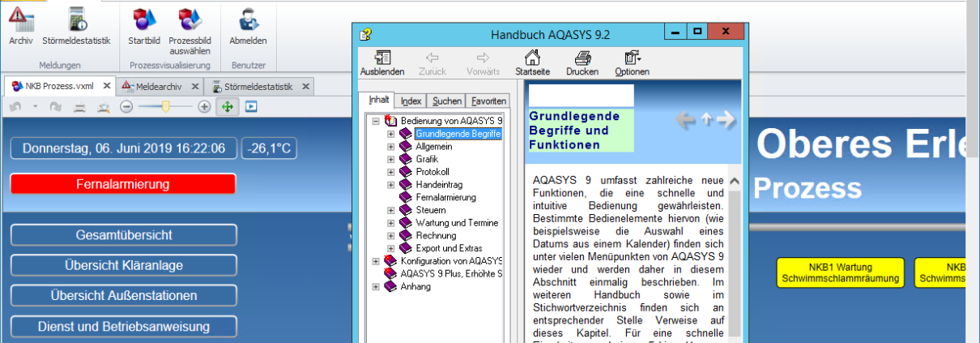Expand the Wartung und Termine node

coord(391,222)
